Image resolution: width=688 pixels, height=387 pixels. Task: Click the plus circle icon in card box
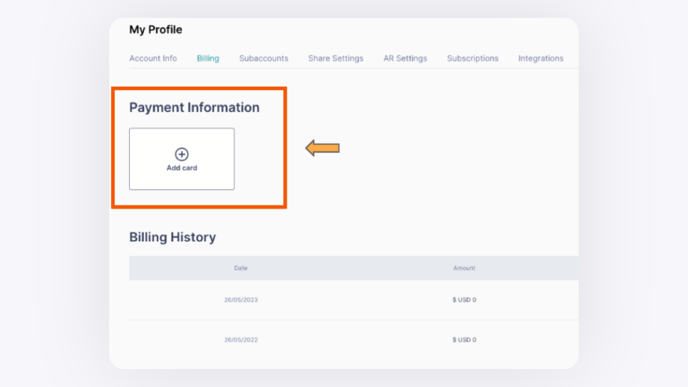click(182, 154)
